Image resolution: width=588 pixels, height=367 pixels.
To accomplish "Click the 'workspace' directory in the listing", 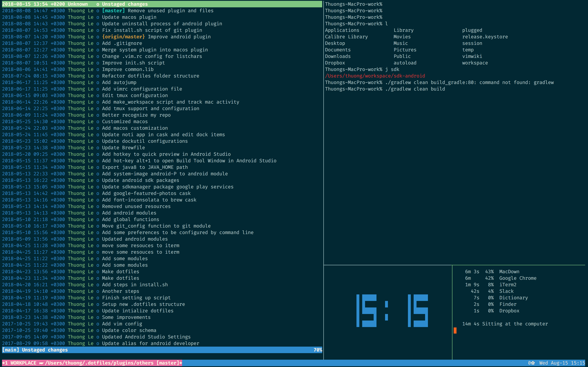I will pyautogui.click(x=475, y=63).
